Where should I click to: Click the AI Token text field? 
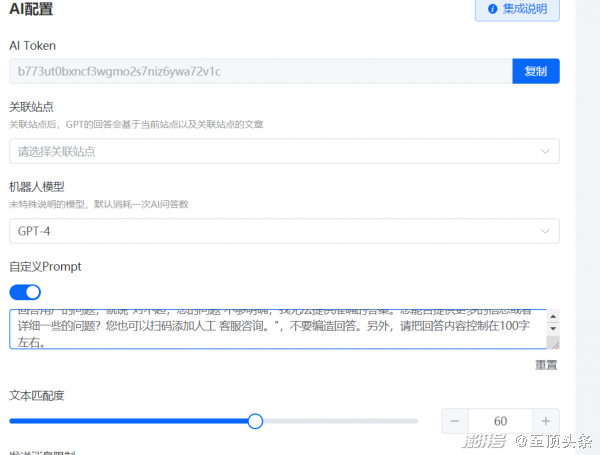coord(260,72)
